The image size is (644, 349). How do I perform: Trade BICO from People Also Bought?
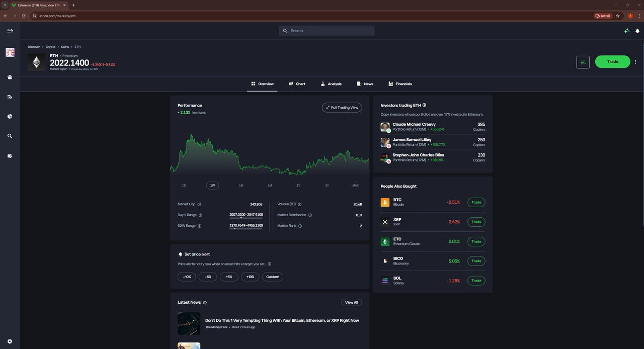[476, 261]
